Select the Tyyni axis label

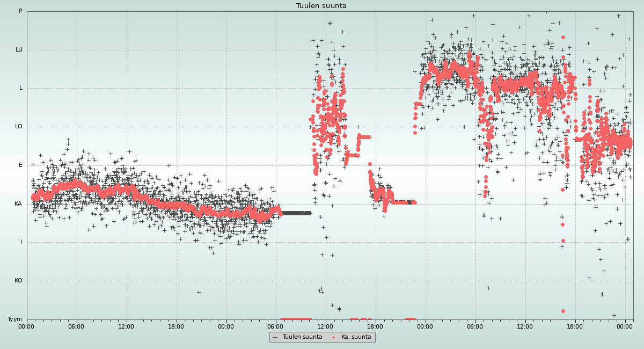15,319
